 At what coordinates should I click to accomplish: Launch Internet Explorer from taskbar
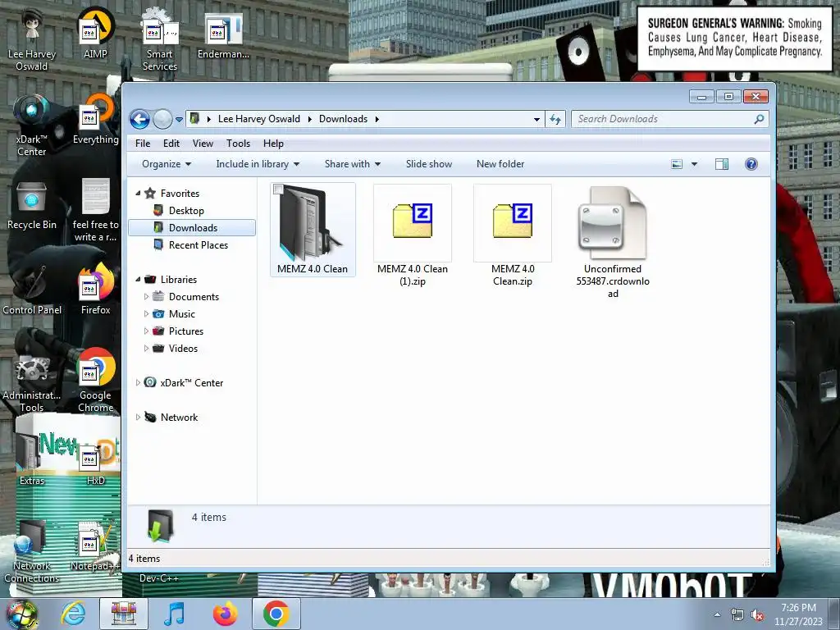(73, 614)
